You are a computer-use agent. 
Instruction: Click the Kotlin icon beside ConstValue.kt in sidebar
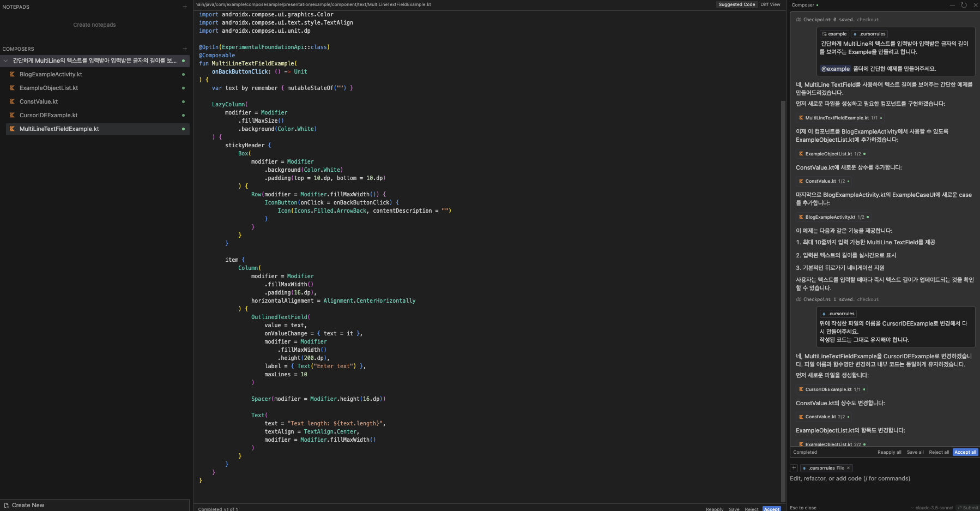12,101
